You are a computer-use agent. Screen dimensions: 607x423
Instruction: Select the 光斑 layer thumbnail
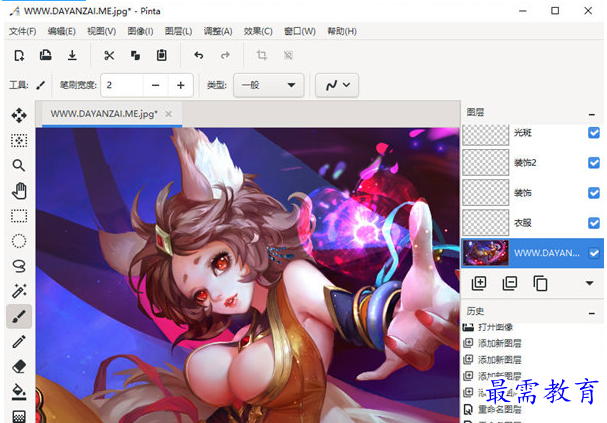pos(486,134)
